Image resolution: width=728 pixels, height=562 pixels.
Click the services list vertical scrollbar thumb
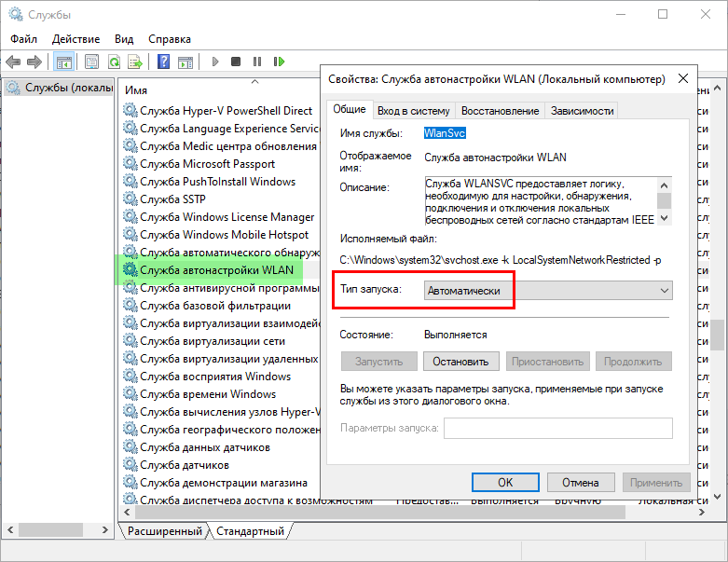coord(718,335)
